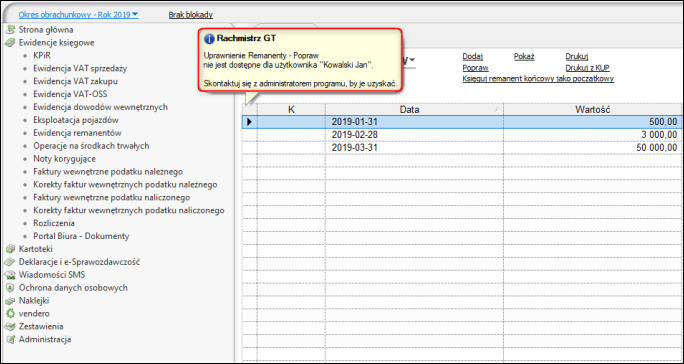Screen dimensions: 684x364
Task: Expand the dropdown arrow beside the list title
Action: pyautogui.click(x=412, y=60)
